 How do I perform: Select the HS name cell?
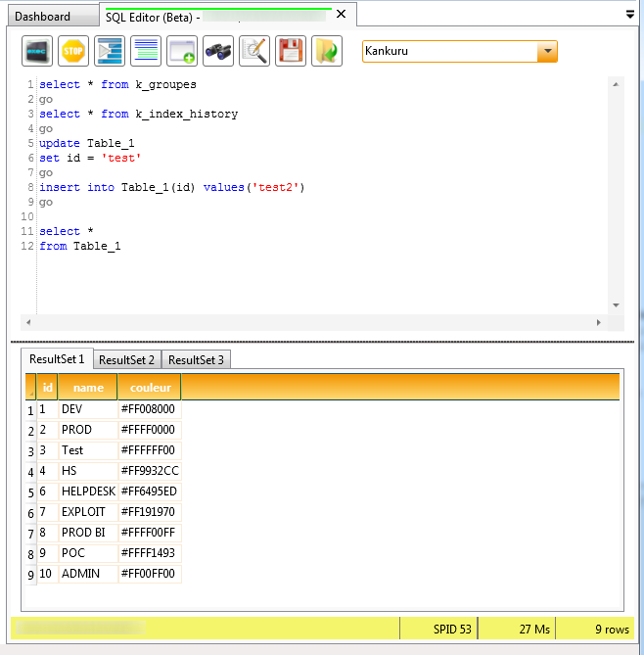(x=88, y=471)
